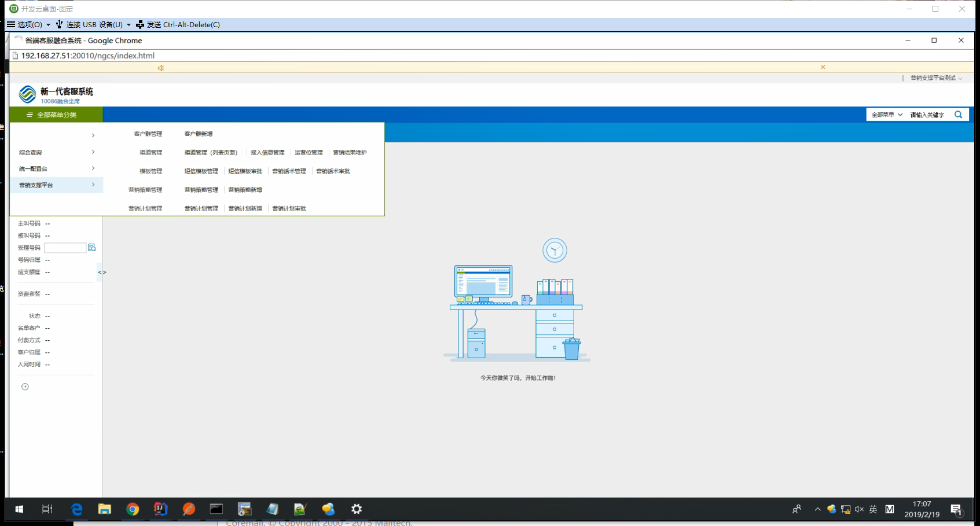Open File Explorer from the taskbar
Image resolution: width=980 pixels, height=526 pixels.
point(104,509)
